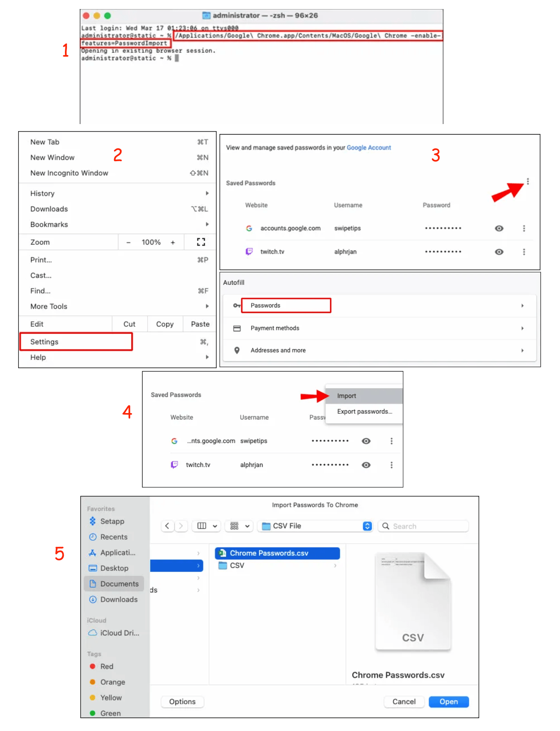Reveal swipetips password in panel 4

point(366,441)
